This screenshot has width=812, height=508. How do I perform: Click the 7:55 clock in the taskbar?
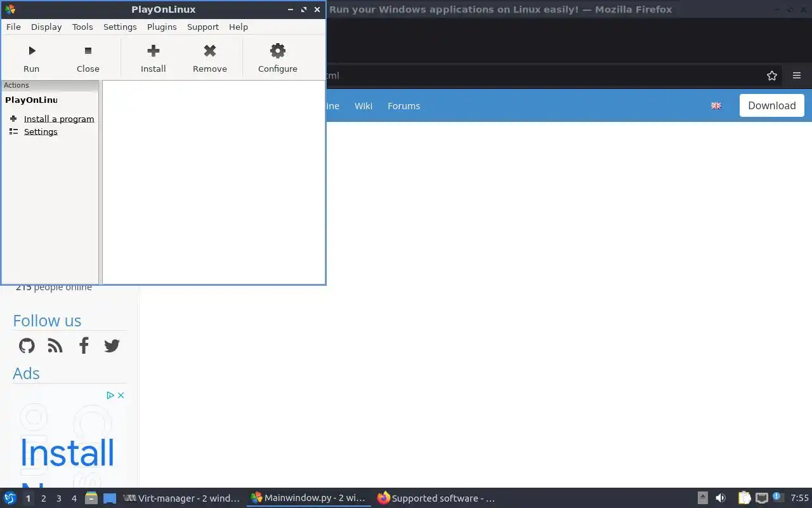[799, 498]
